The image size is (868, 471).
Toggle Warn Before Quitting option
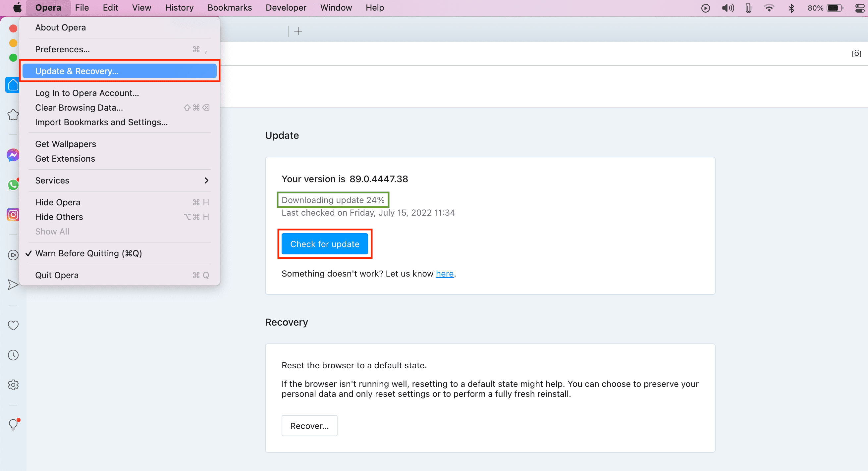click(120, 253)
